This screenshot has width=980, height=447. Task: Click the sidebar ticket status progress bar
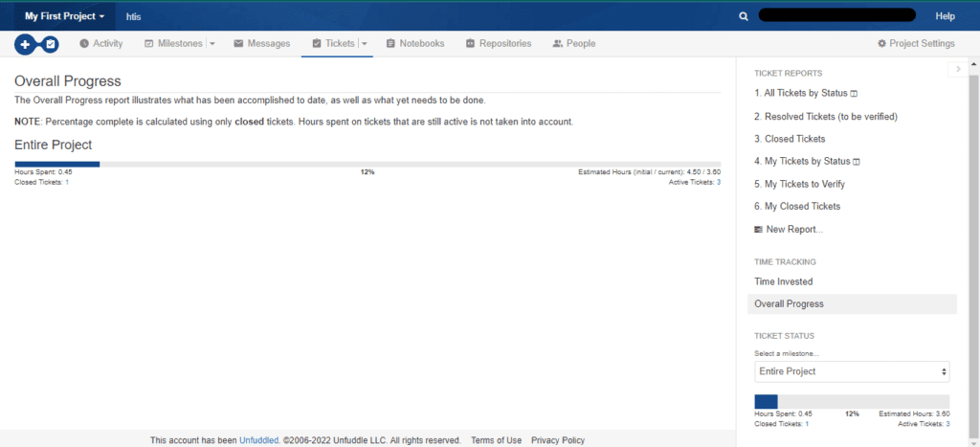pos(852,401)
